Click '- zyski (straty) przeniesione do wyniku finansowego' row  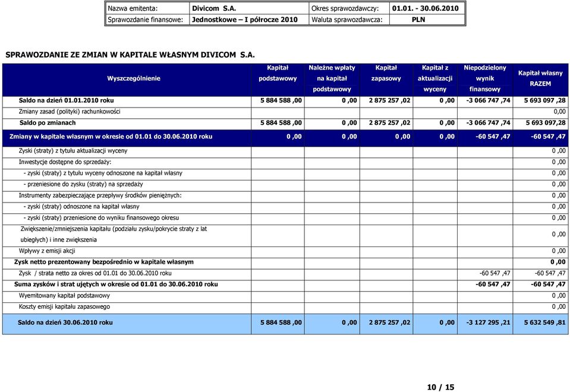coord(101,218)
